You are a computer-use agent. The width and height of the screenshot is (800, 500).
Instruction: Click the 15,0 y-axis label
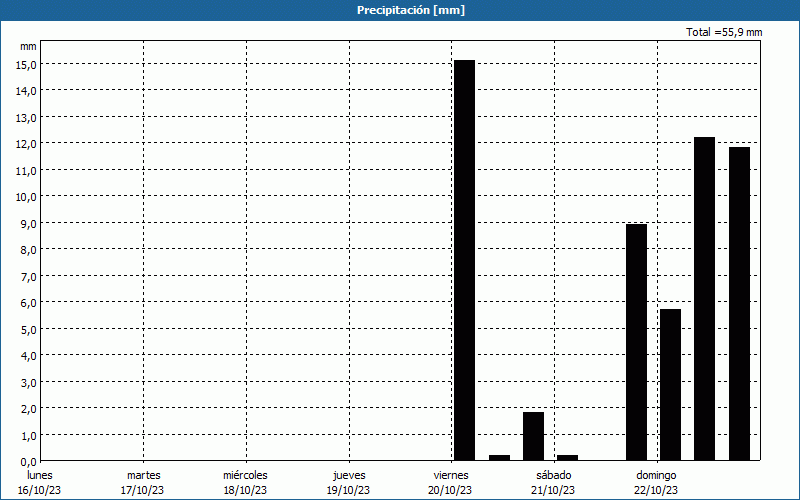26,65
